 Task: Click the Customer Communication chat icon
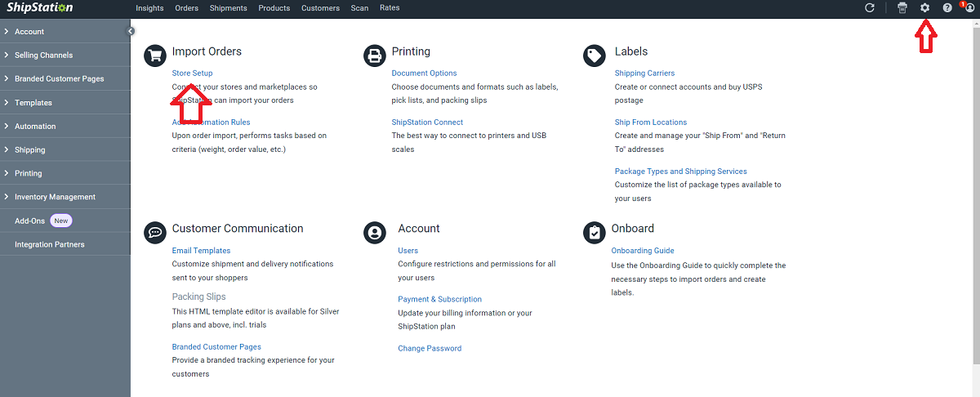tap(155, 233)
